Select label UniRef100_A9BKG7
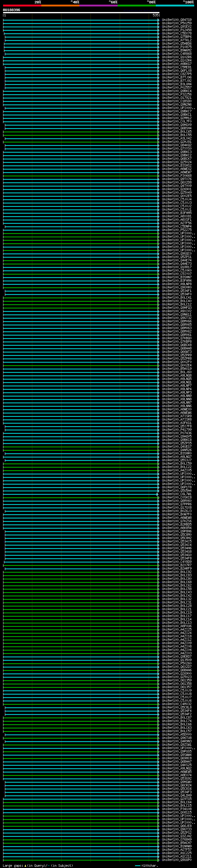The width and height of the screenshot is (197, 868). coord(176,64)
